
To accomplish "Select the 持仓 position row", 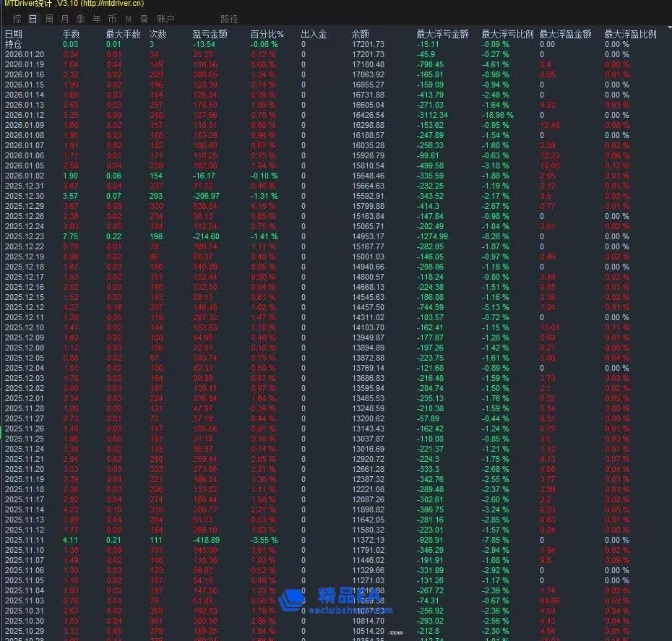I will (13, 44).
